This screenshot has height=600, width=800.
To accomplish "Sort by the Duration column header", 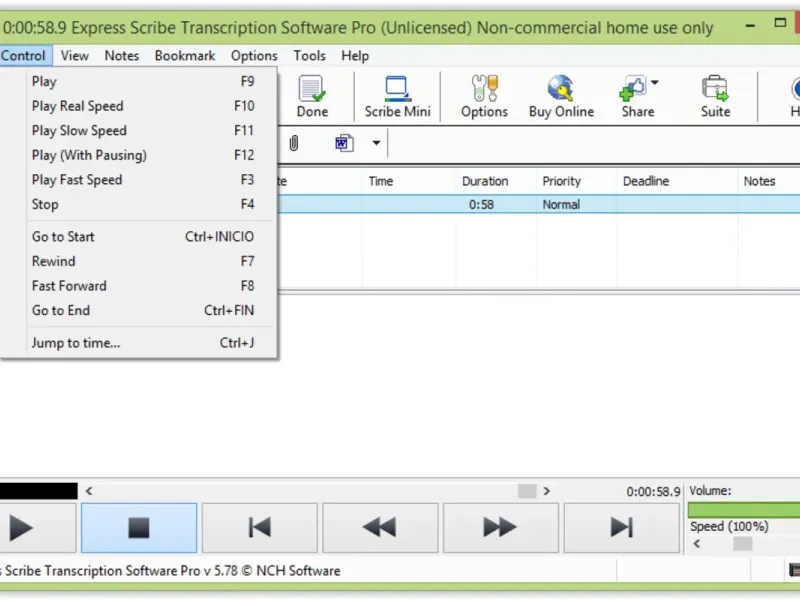I will pyautogui.click(x=496, y=181).
